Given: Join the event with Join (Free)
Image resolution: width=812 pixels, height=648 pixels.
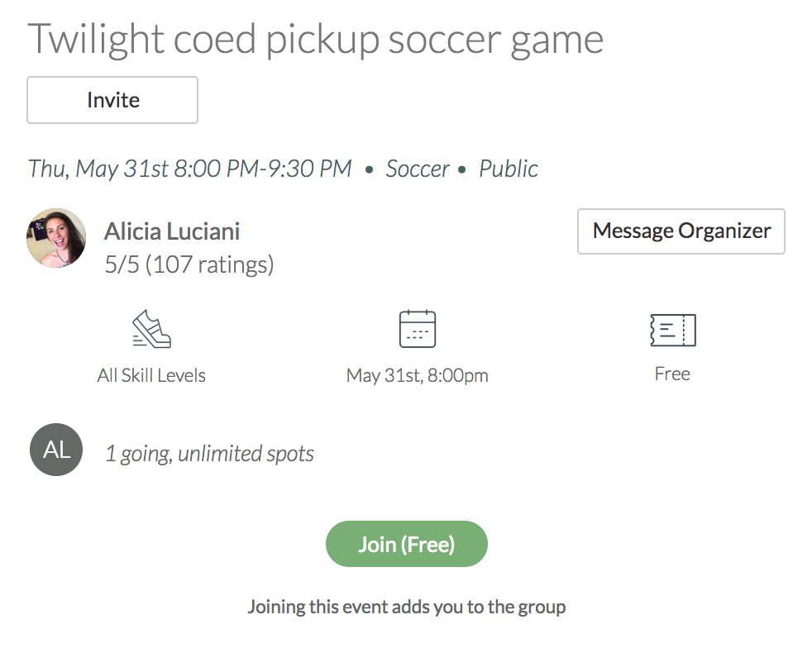Looking at the screenshot, I should (x=407, y=544).
